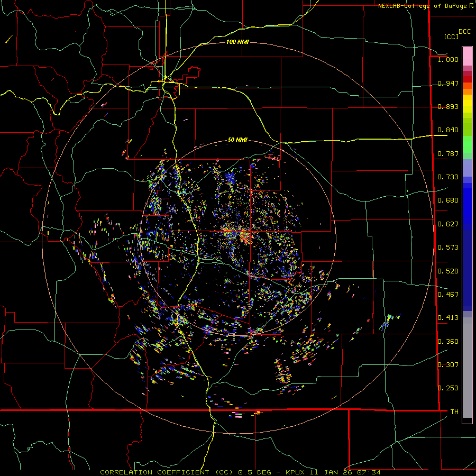The image size is (476, 476).
Task: Select the 1.000 value on the scale
Action: 448,59
